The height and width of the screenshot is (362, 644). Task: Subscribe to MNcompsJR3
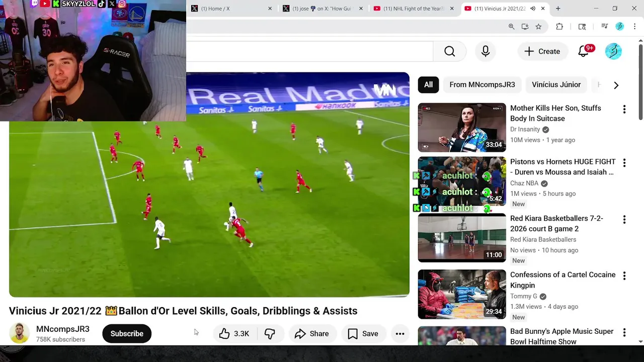[127, 334]
